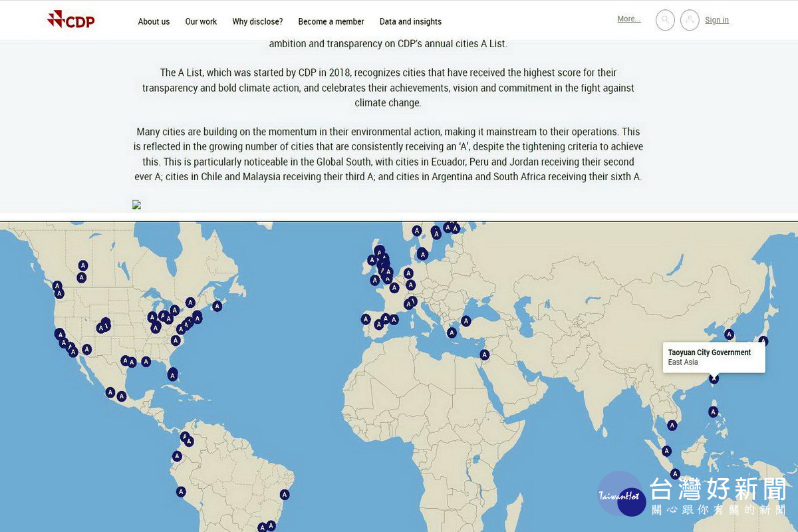This screenshot has height=532, width=798.
Task: Click the A marker in Peru
Action: pos(181,491)
